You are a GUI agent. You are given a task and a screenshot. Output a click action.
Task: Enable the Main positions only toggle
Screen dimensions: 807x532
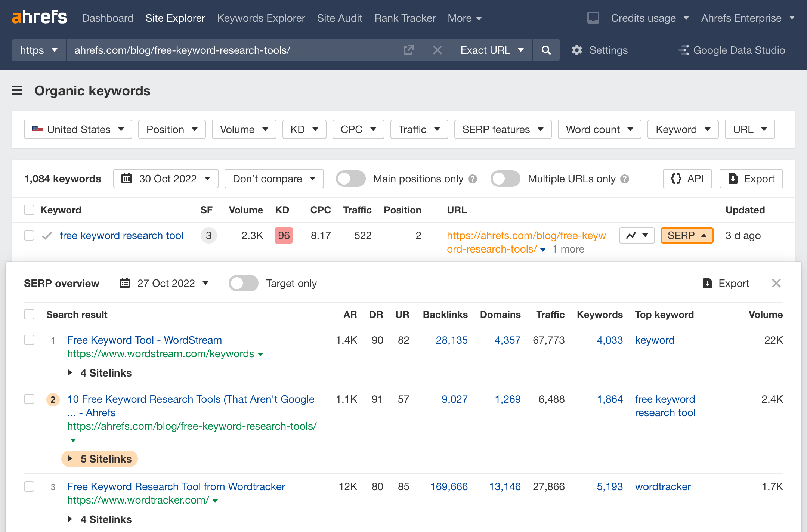click(x=350, y=179)
